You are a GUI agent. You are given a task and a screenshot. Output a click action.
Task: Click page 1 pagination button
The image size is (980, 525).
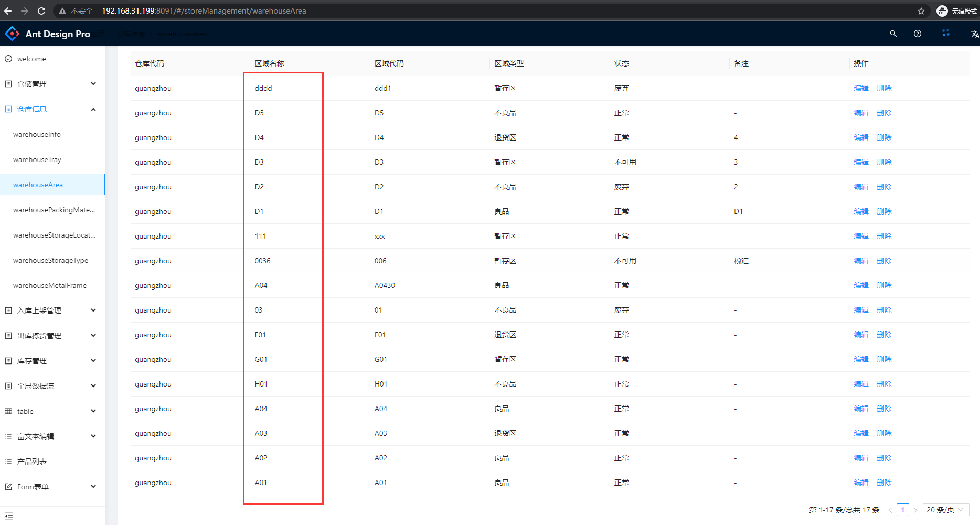coord(902,510)
